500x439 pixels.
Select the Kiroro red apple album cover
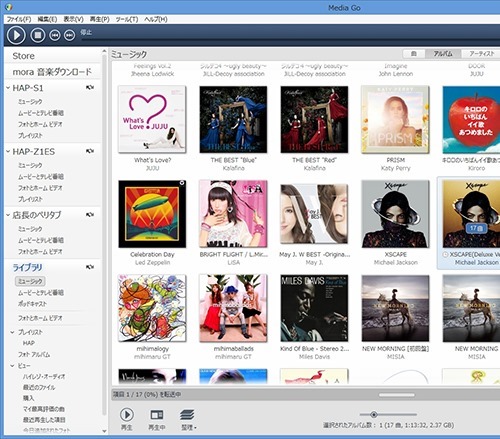pyautogui.click(x=471, y=119)
